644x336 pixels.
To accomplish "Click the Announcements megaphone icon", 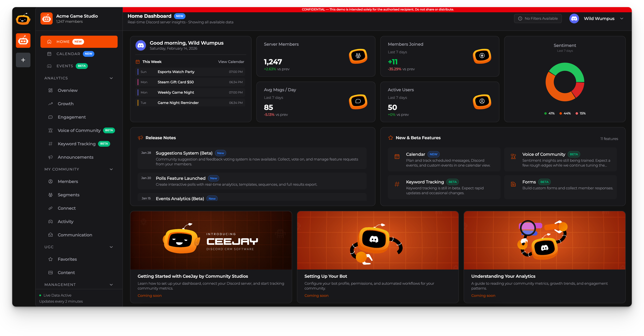I will [51, 157].
